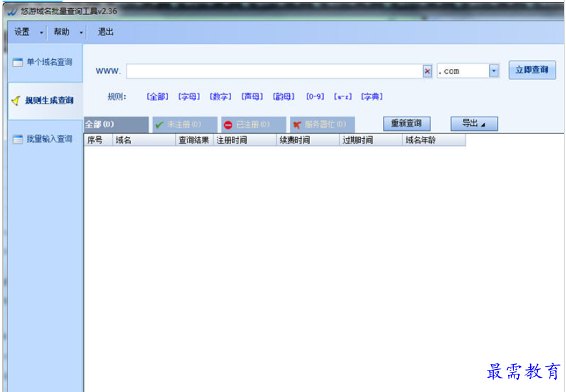Viewport: 566px width, 392px height.
Task: Sort by the 域名年龄 column header
Action: pos(434,140)
